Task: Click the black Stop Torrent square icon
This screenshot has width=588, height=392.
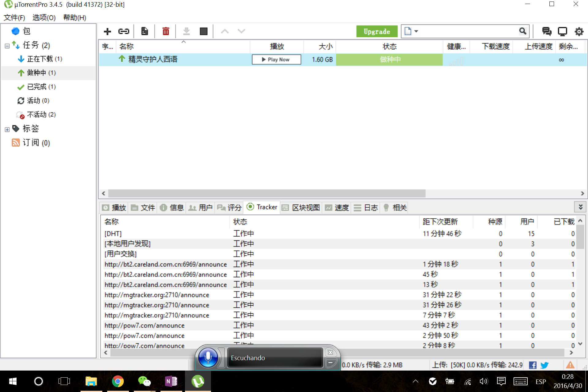Action: coord(204,31)
